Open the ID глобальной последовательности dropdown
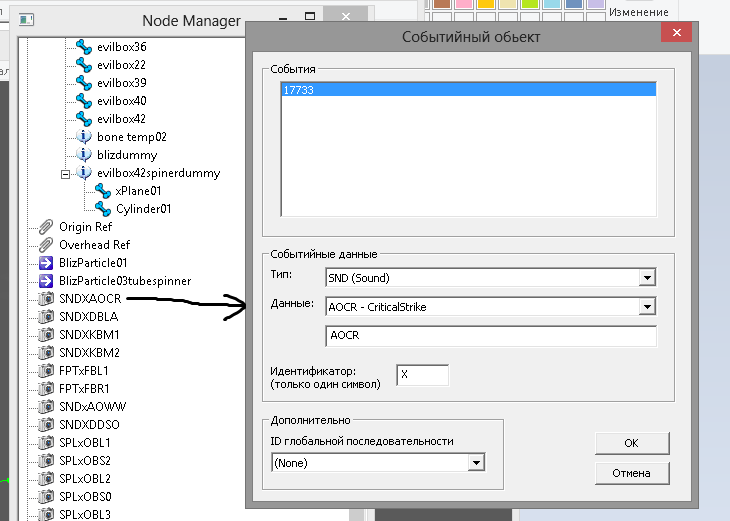Image resolution: width=730 pixels, height=521 pixels. tap(476, 463)
